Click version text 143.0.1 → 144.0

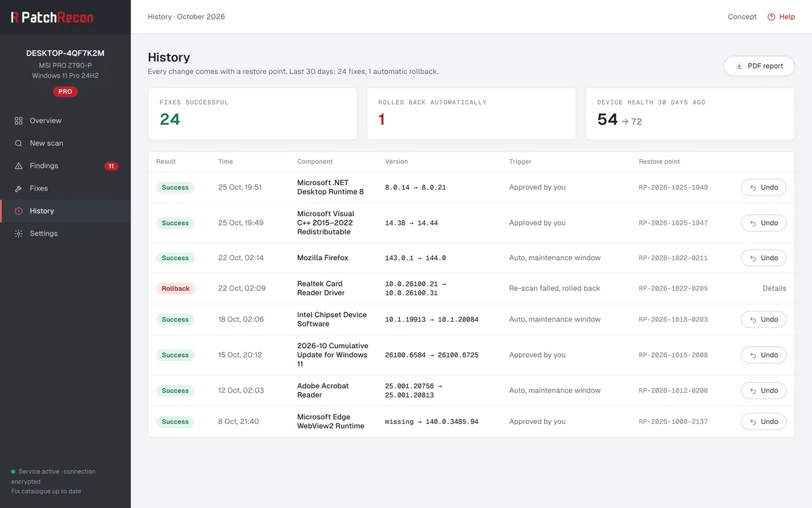pyautogui.click(x=415, y=258)
